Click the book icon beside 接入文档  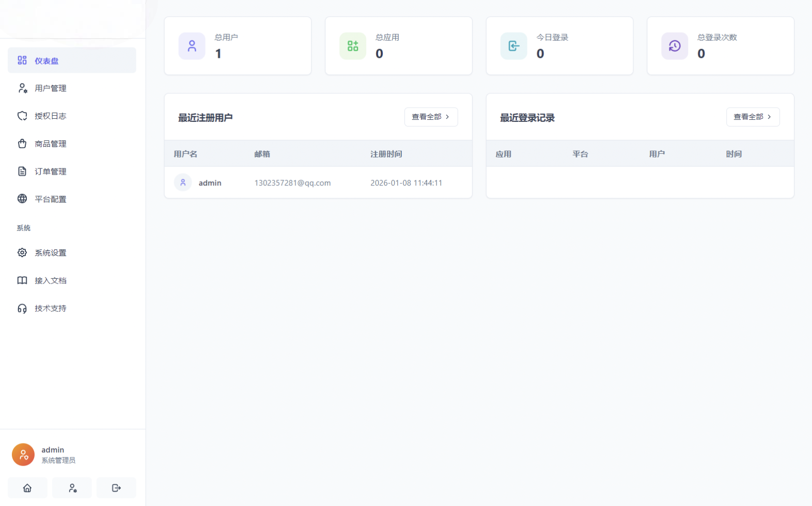[x=22, y=280]
